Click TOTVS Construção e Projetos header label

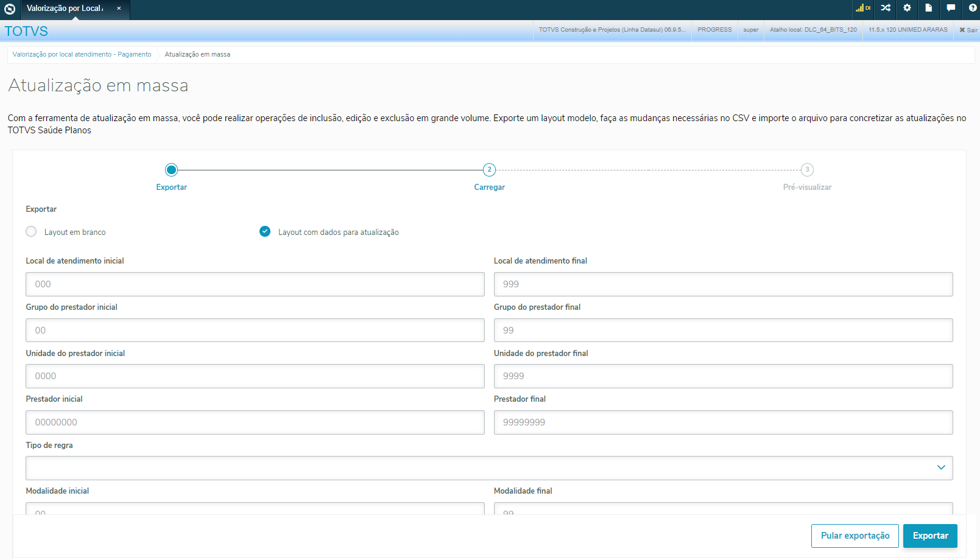tap(612, 30)
